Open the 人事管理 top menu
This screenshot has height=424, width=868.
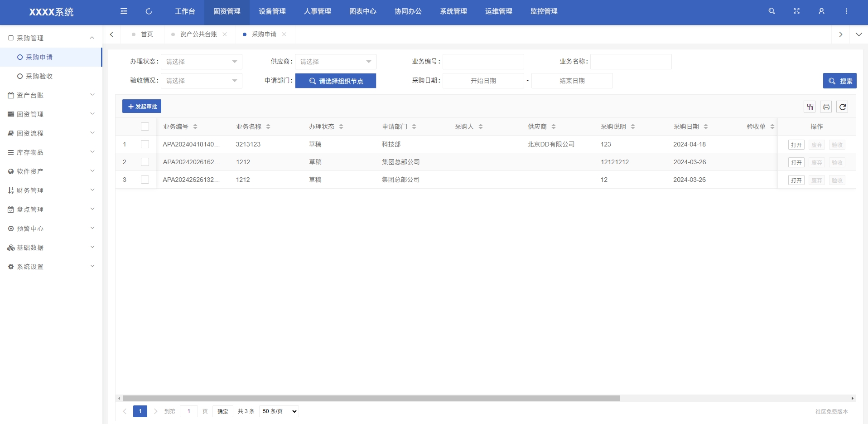point(318,11)
